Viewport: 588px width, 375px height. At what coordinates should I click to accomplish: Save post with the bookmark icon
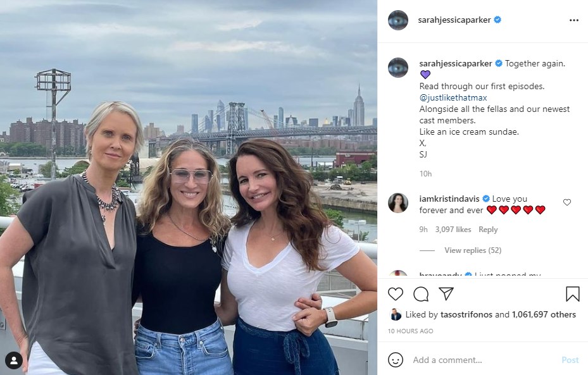572,294
